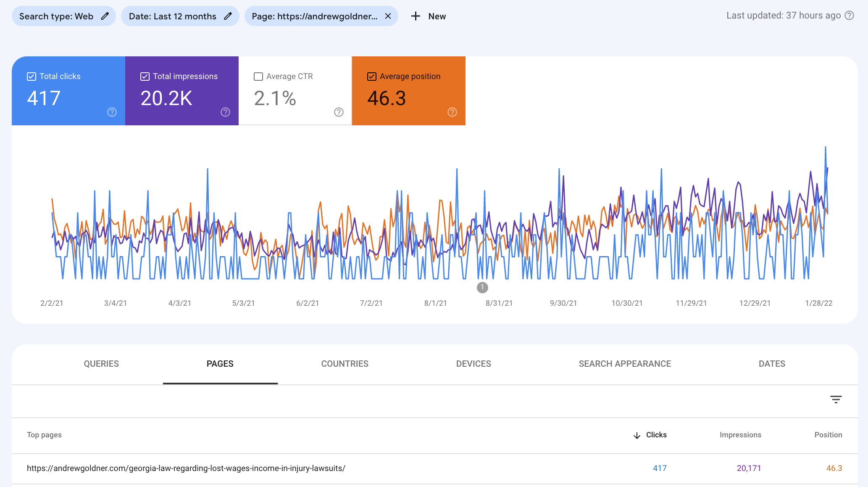Screen dimensions: 868x487
Task: Edit the Date: Last 12 months pencil
Action: point(228,16)
